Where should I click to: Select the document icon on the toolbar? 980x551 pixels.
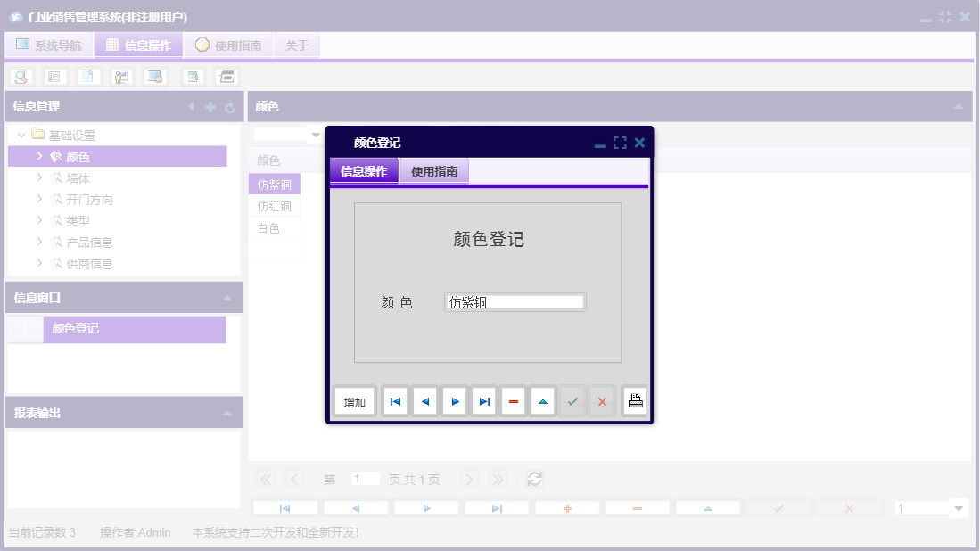click(86, 76)
